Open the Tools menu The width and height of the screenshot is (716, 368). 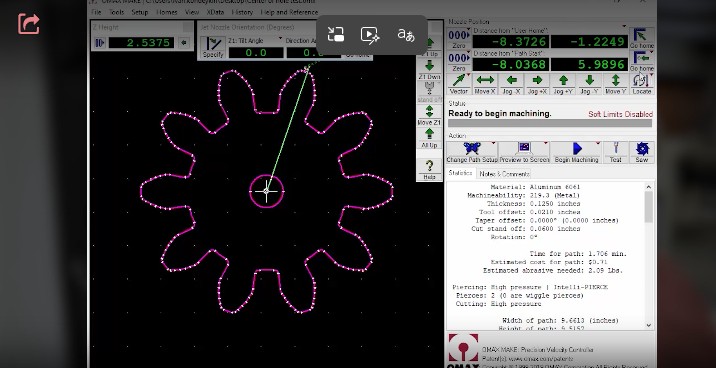click(116, 12)
